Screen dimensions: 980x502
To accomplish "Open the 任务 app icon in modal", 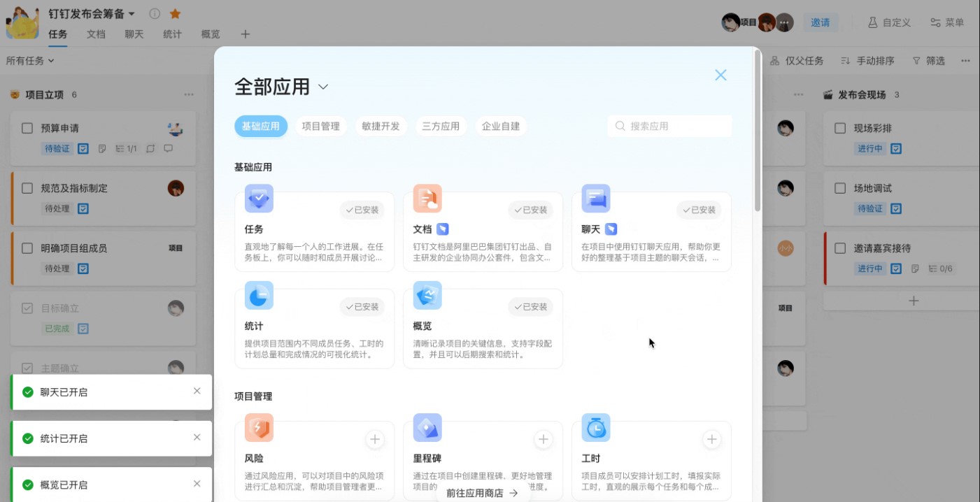I will 259,199.
